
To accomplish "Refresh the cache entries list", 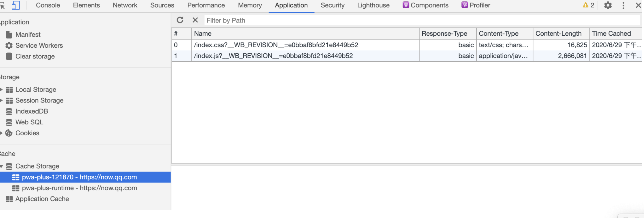I will (180, 20).
